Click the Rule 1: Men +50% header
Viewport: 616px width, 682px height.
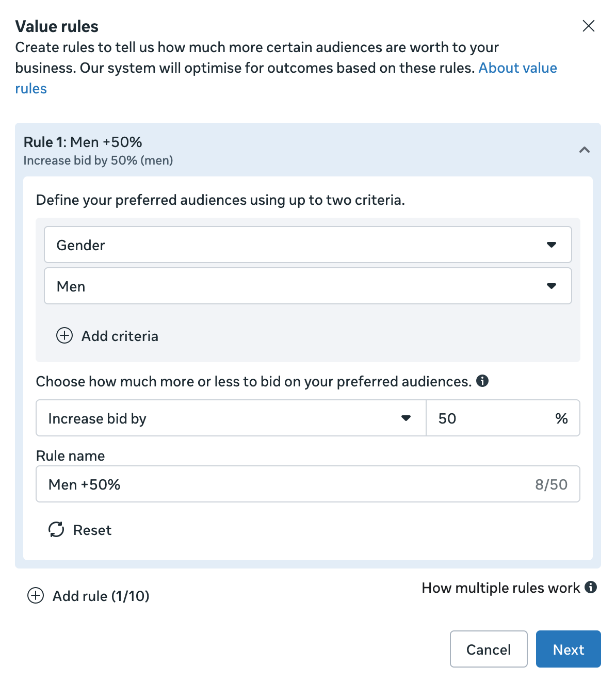click(x=83, y=142)
